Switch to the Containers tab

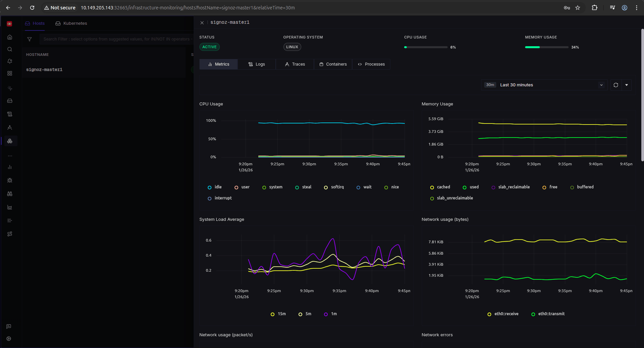[333, 64]
